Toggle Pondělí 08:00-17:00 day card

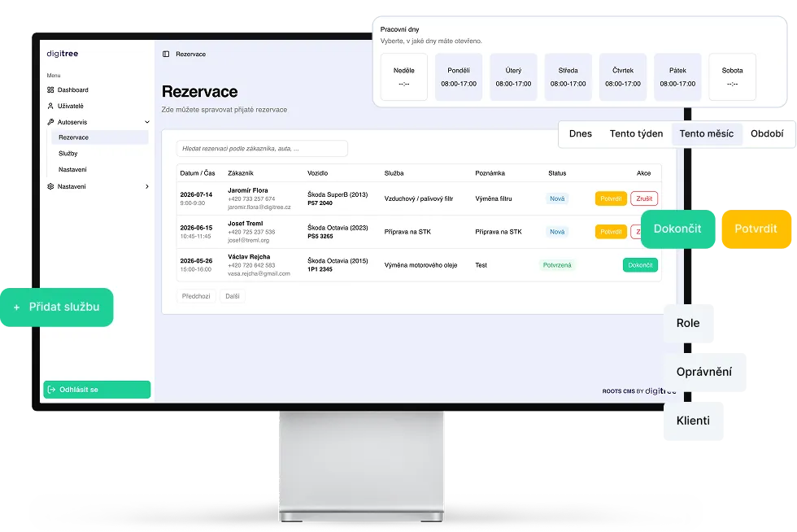pos(459,76)
